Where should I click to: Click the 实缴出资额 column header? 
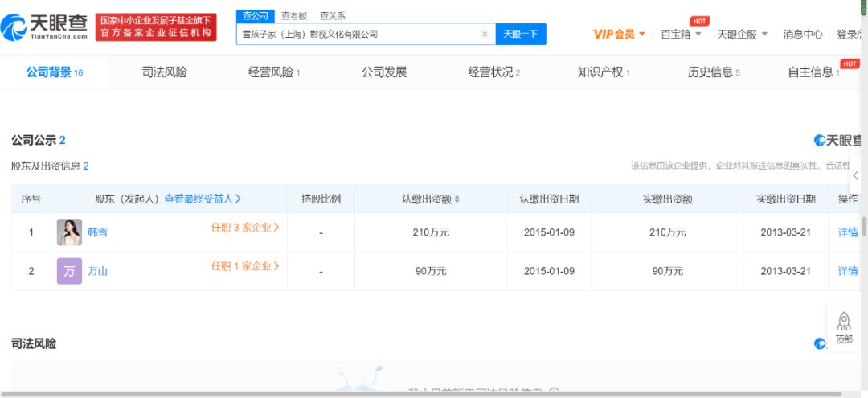(668, 199)
